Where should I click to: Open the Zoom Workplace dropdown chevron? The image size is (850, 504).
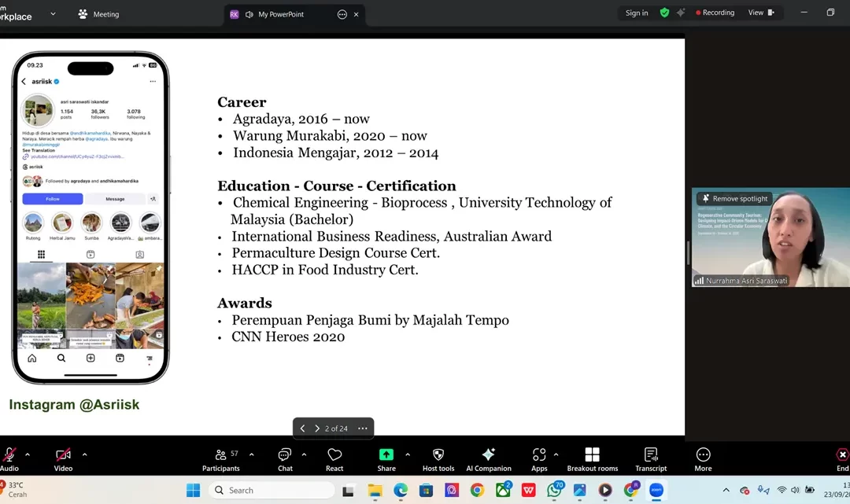coord(53,13)
